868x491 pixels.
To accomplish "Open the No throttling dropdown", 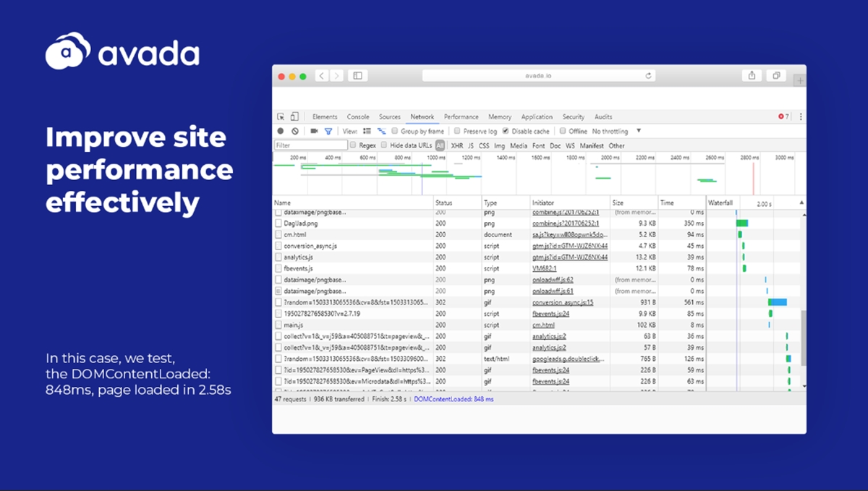I will click(616, 131).
